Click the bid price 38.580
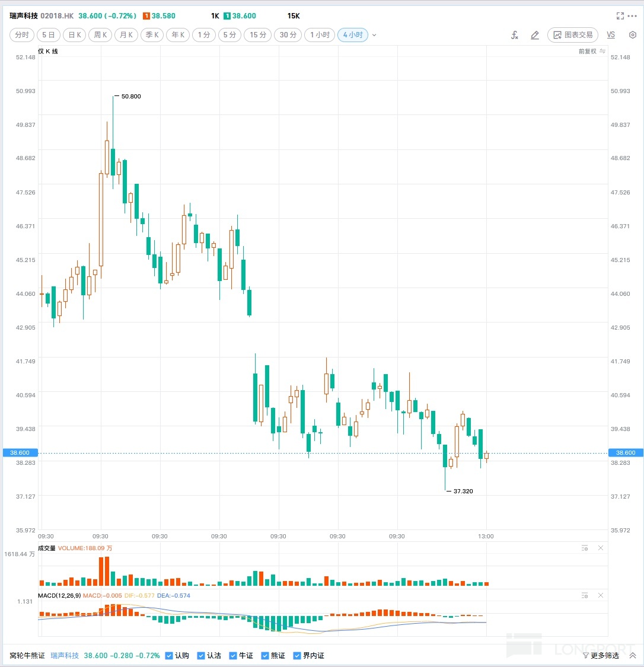 click(x=163, y=16)
